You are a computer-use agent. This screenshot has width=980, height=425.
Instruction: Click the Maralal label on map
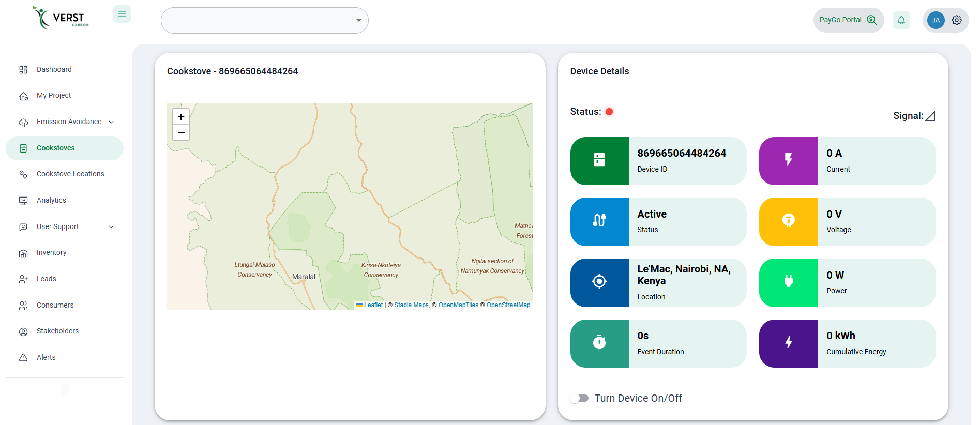click(x=304, y=277)
